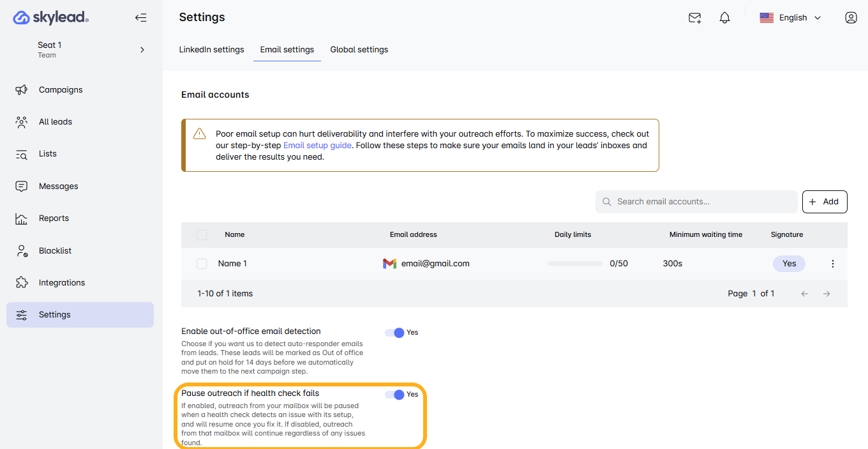
Task: Click the Name column header
Action: tap(235, 235)
